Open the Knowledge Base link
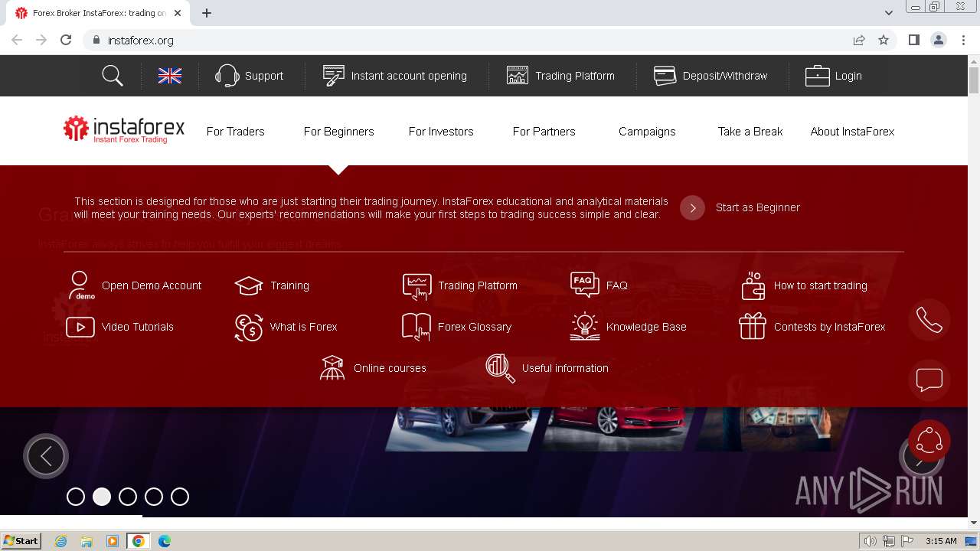980x551 pixels. 646,327
